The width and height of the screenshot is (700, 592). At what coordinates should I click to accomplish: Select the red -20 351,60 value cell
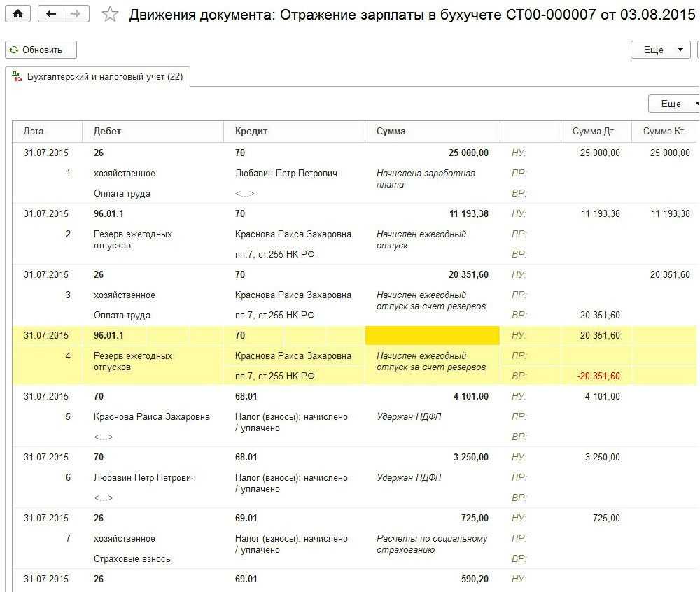[598, 376]
